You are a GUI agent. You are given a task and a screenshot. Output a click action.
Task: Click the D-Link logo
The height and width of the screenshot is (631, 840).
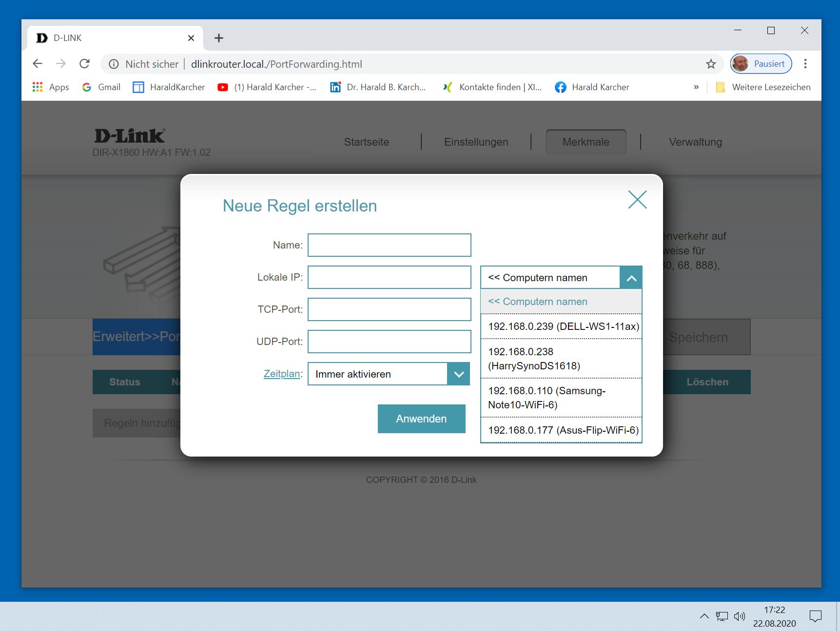click(x=130, y=135)
